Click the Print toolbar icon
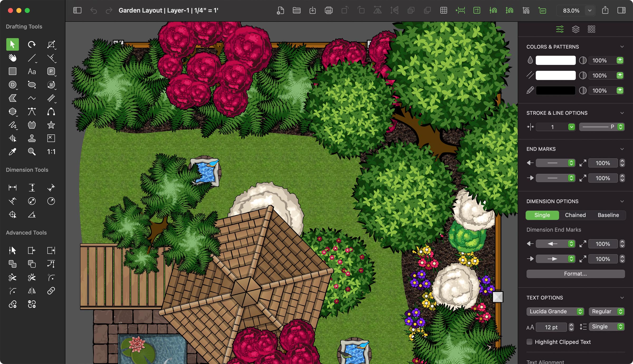 point(329,11)
